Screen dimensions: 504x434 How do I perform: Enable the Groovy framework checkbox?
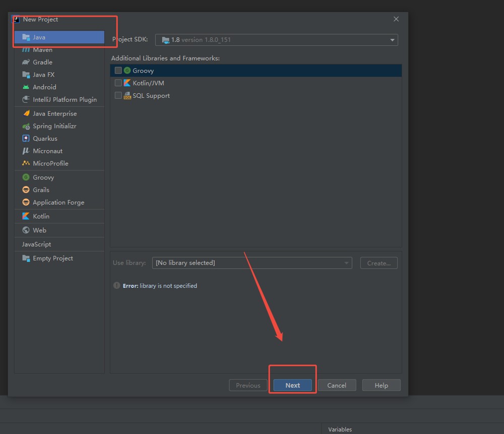tap(118, 71)
